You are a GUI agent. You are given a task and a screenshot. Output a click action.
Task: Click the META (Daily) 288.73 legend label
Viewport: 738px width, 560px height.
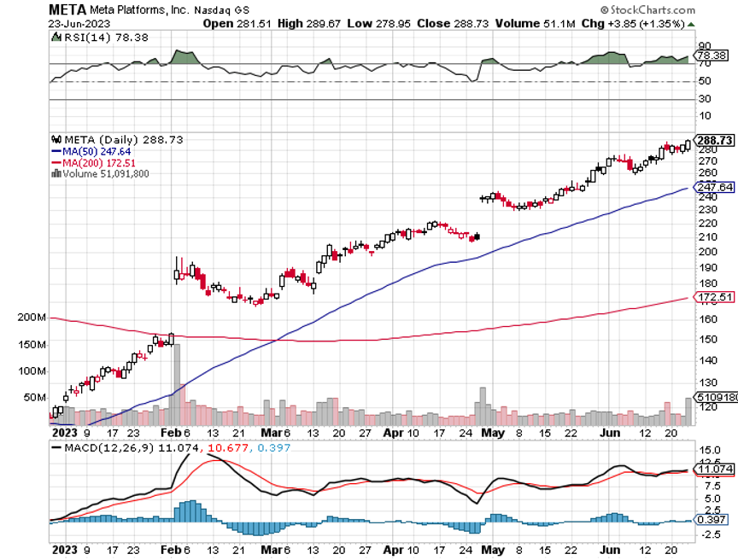point(123,140)
